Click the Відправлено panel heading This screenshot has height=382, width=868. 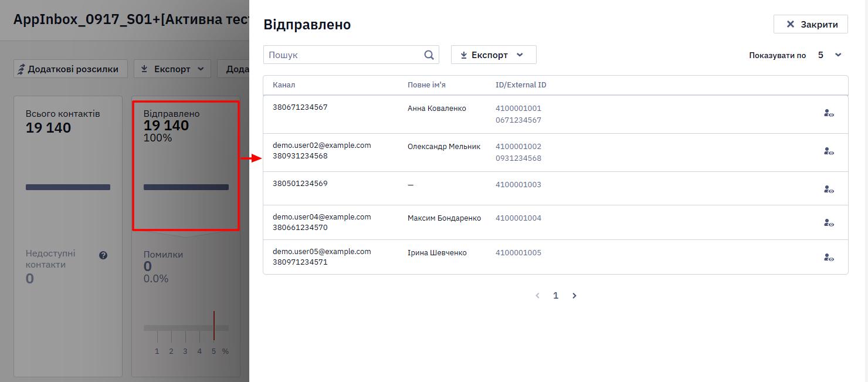(307, 25)
